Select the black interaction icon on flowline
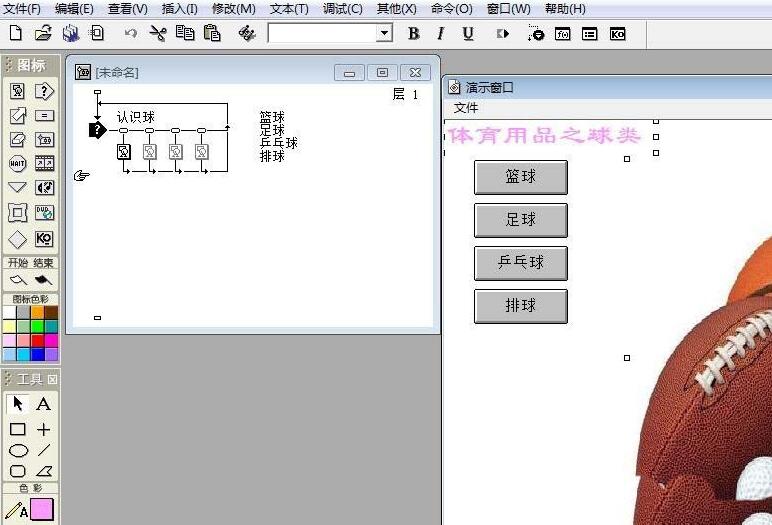Screen dimensions: 772x525 pos(97,130)
